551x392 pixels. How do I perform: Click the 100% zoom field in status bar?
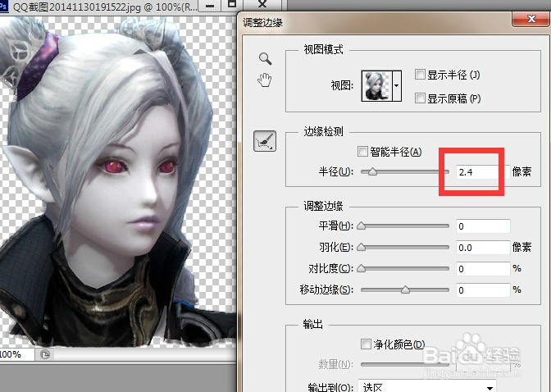pyautogui.click(x=16, y=354)
